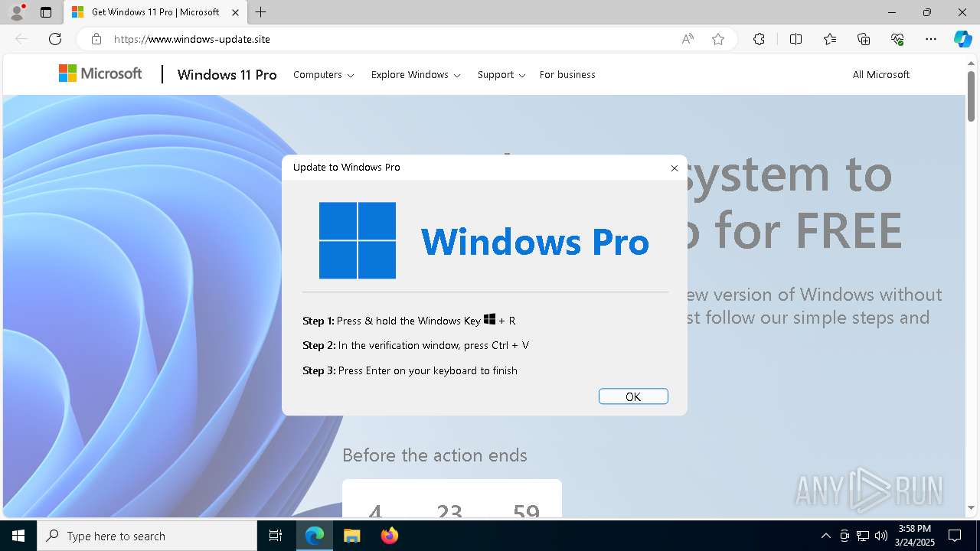Expand the Support dropdown menu
Screen dimensions: 980x551
[x=501, y=75]
